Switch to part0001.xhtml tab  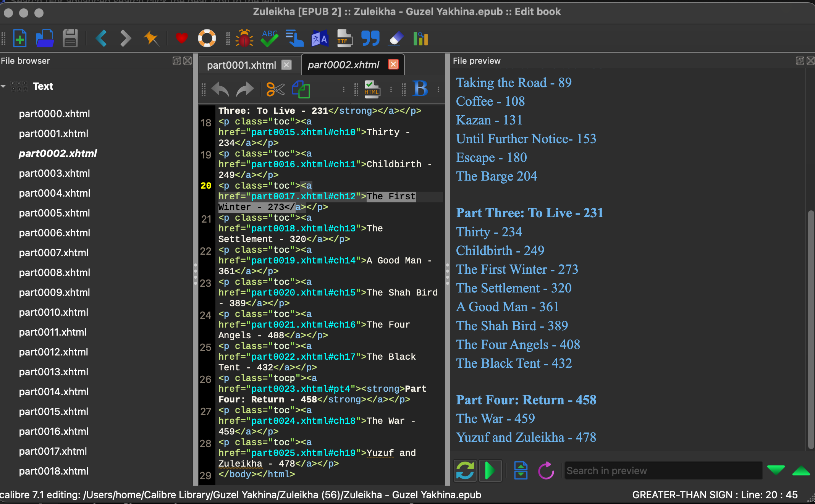click(x=241, y=65)
